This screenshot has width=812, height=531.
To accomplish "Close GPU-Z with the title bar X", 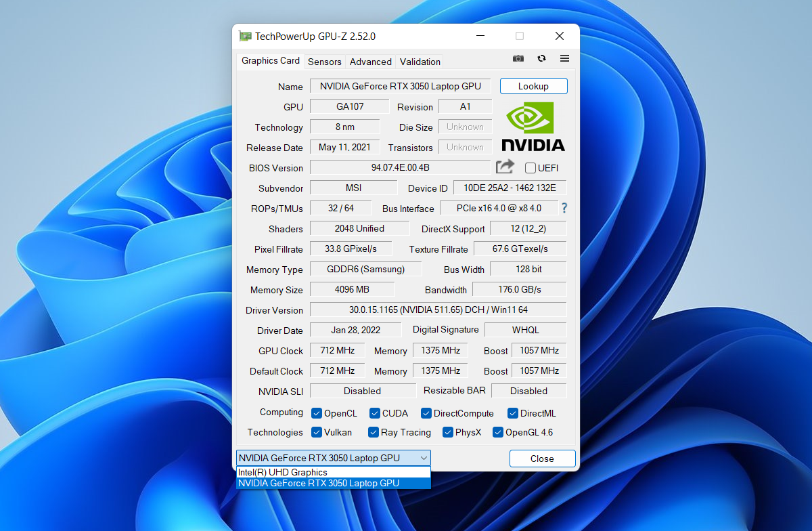I will [x=560, y=36].
